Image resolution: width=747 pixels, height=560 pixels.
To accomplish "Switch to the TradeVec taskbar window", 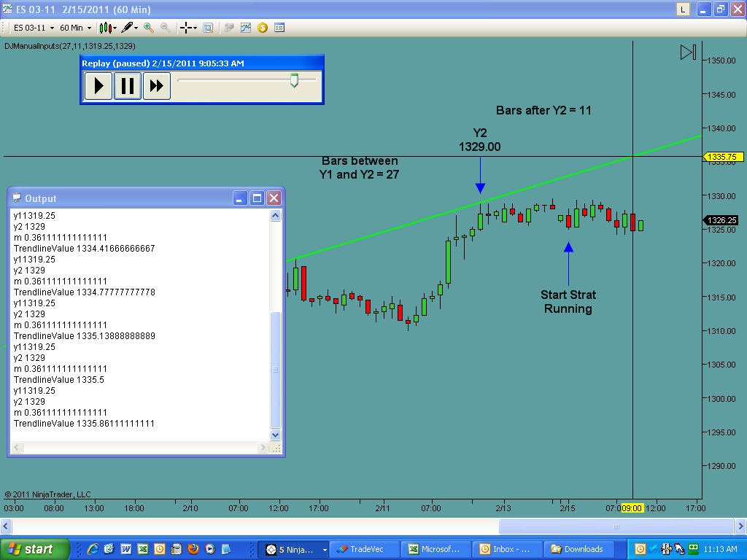I will point(365,550).
